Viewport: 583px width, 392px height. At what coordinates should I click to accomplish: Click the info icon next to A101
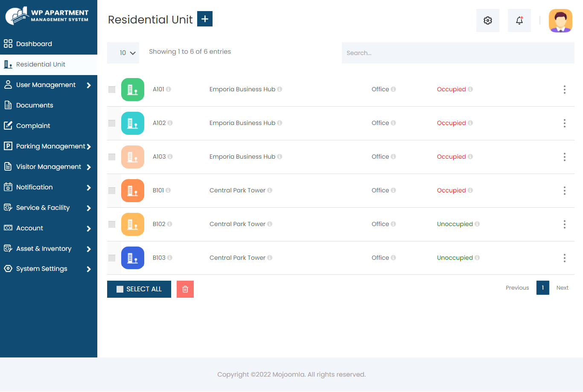click(169, 89)
